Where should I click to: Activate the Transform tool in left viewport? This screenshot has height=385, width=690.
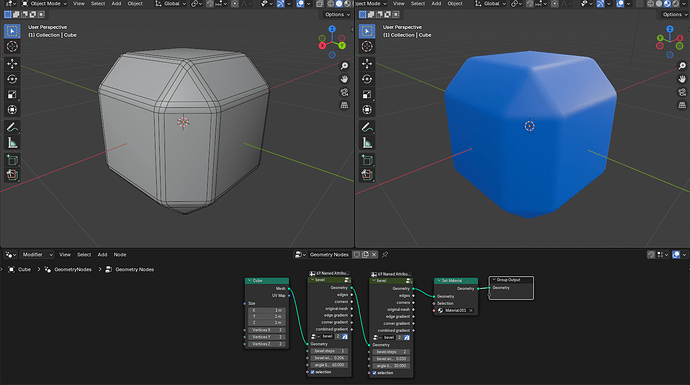[12, 110]
